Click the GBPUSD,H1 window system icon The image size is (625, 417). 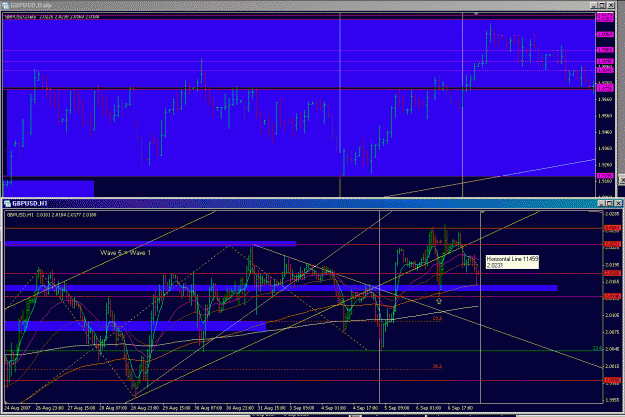pyautogui.click(x=7, y=204)
